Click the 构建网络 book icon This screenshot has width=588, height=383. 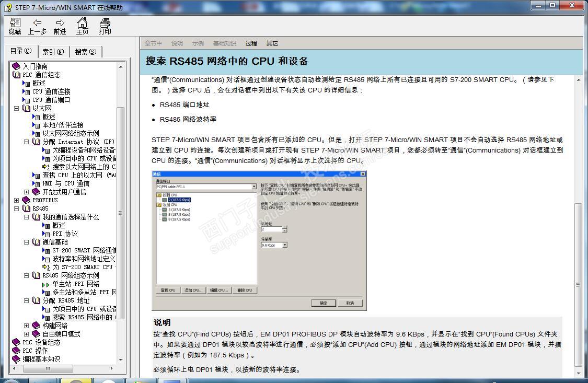pos(36,326)
